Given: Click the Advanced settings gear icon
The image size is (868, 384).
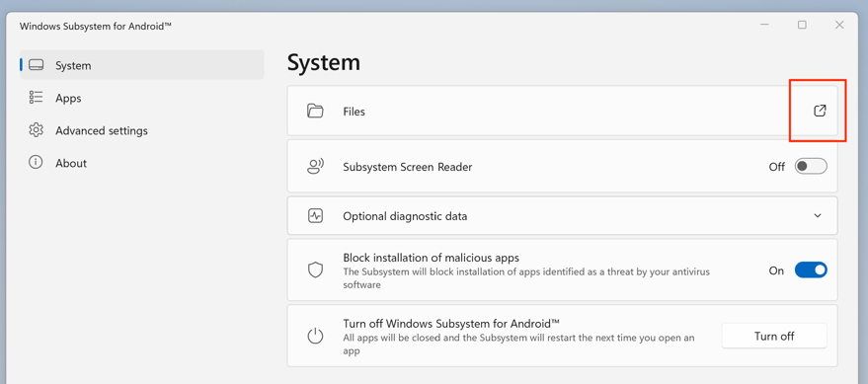Looking at the screenshot, I should 36,130.
